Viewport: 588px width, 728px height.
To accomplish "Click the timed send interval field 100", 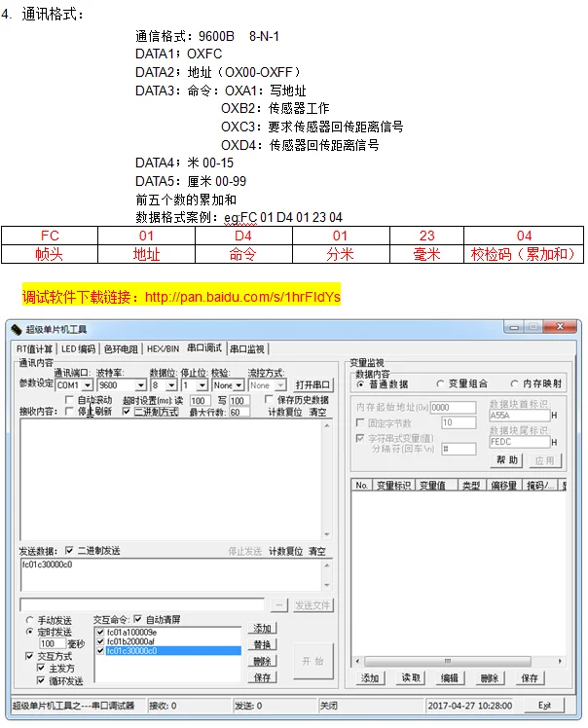I will [x=52, y=644].
